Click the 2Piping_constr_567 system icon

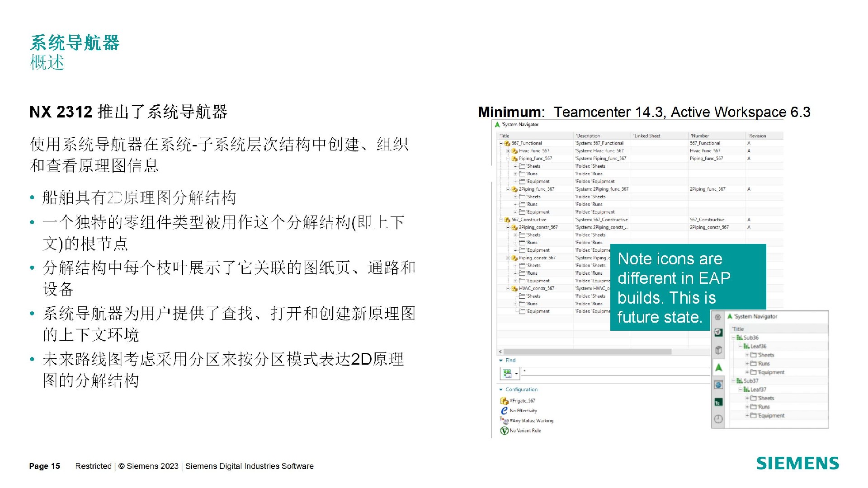[x=514, y=228]
